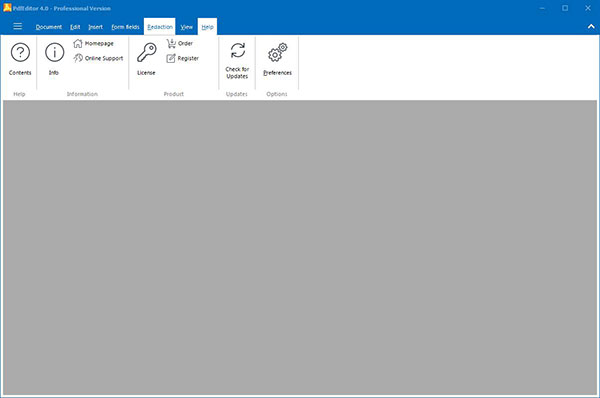Click the empty gray document area
The image size is (600, 398).
point(300,247)
